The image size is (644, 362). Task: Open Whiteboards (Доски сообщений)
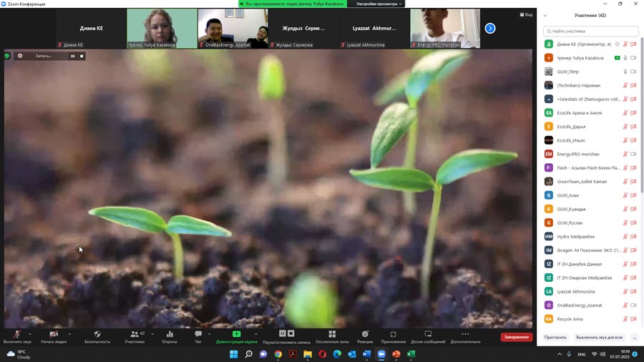pyautogui.click(x=428, y=335)
